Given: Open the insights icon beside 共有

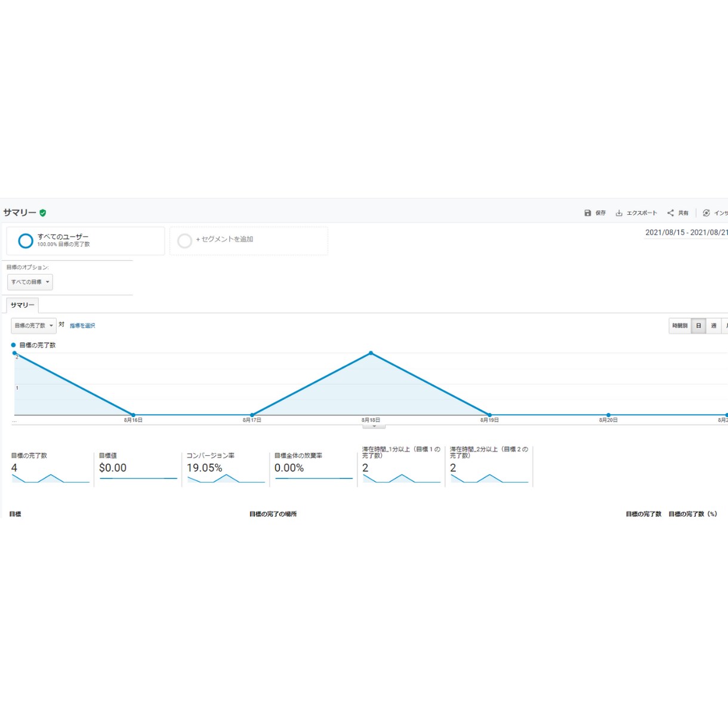Looking at the screenshot, I should coord(707,213).
